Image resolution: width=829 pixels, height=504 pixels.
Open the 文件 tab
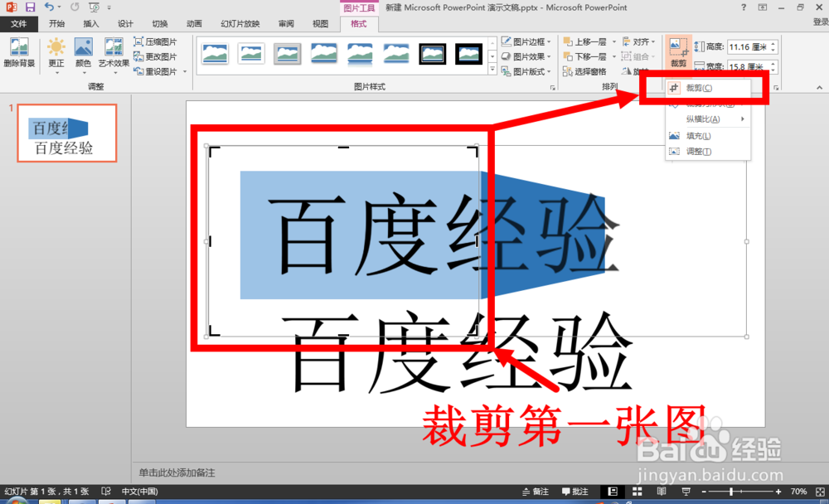[x=18, y=24]
